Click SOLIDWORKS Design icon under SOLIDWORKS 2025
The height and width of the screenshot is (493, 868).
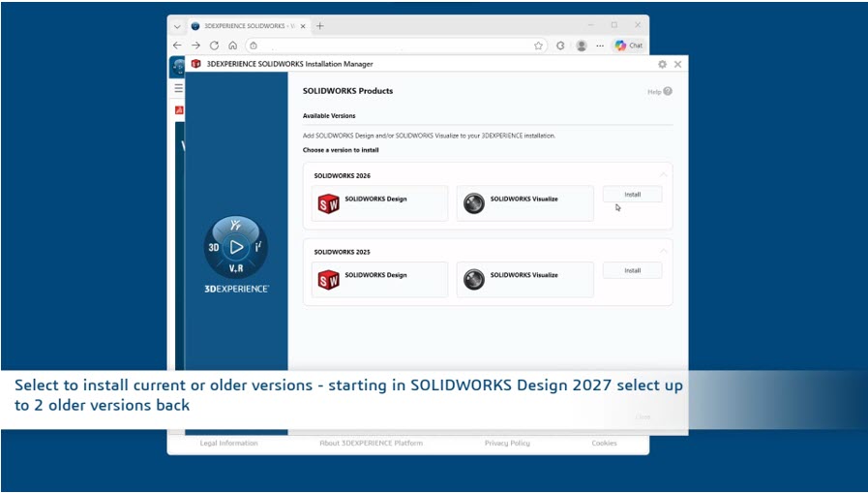(329, 280)
